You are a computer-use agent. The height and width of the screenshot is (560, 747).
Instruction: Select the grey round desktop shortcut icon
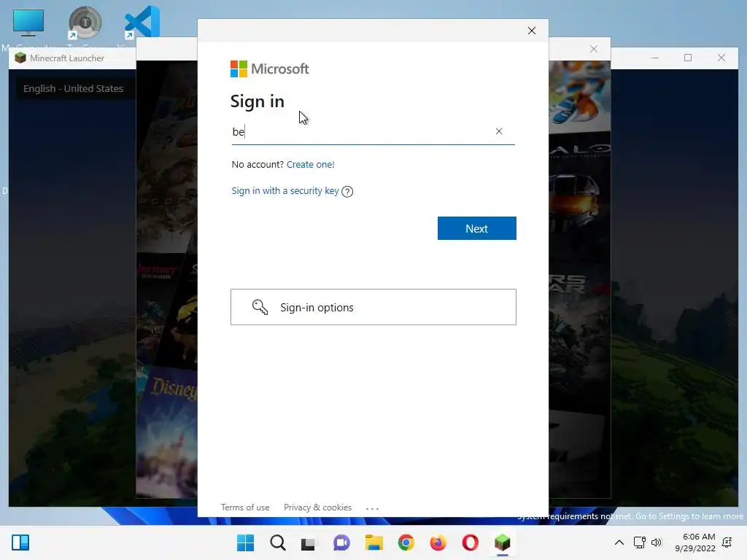tap(85, 23)
